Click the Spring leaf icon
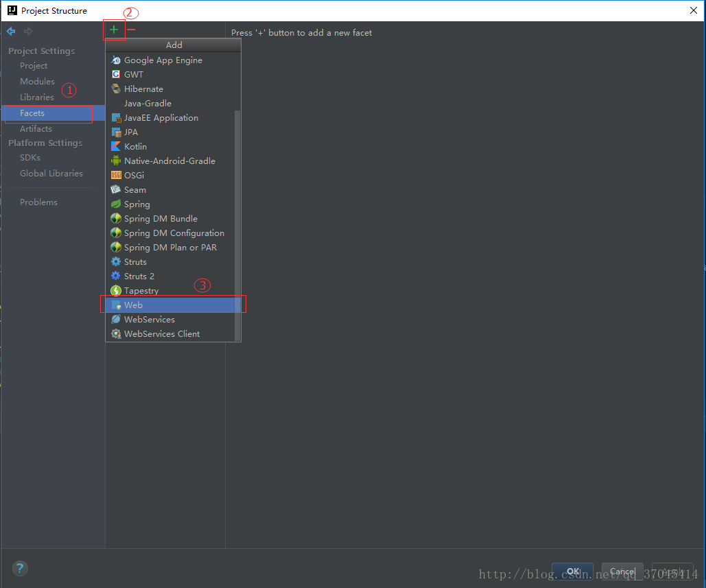The image size is (706, 588). (x=116, y=204)
